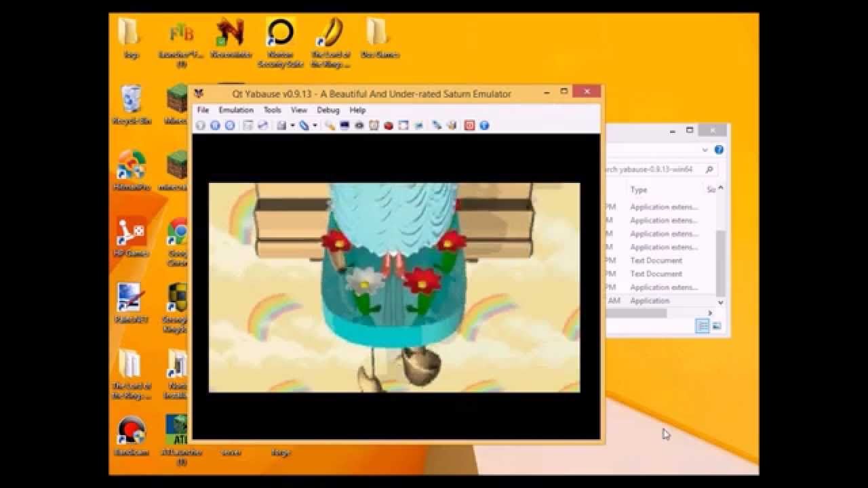Image resolution: width=868 pixels, height=488 pixels.
Task: Open the Help menu
Action: 357,110
